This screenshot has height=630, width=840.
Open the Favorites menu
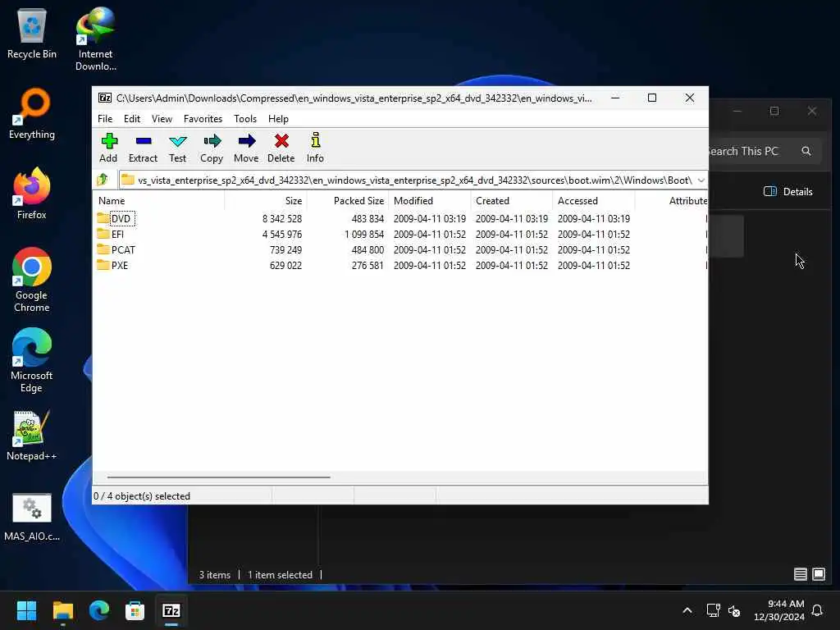click(203, 118)
